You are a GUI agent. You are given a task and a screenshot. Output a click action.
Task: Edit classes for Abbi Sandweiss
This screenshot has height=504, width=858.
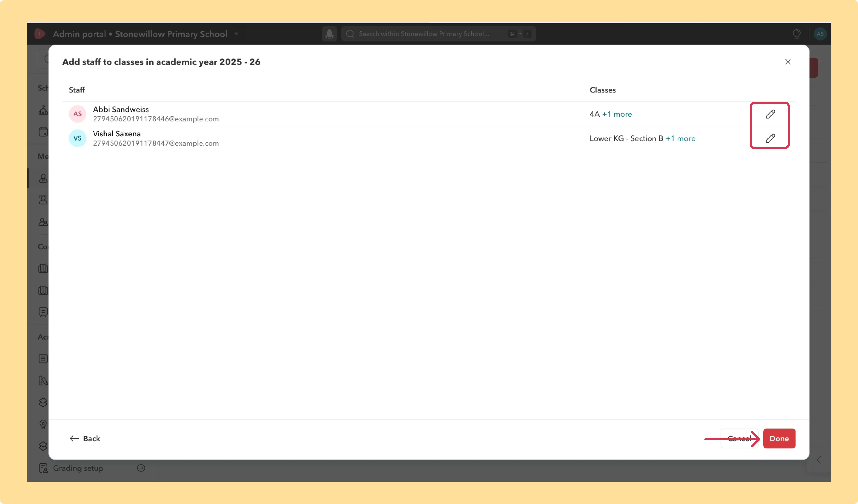pos(770,114)
